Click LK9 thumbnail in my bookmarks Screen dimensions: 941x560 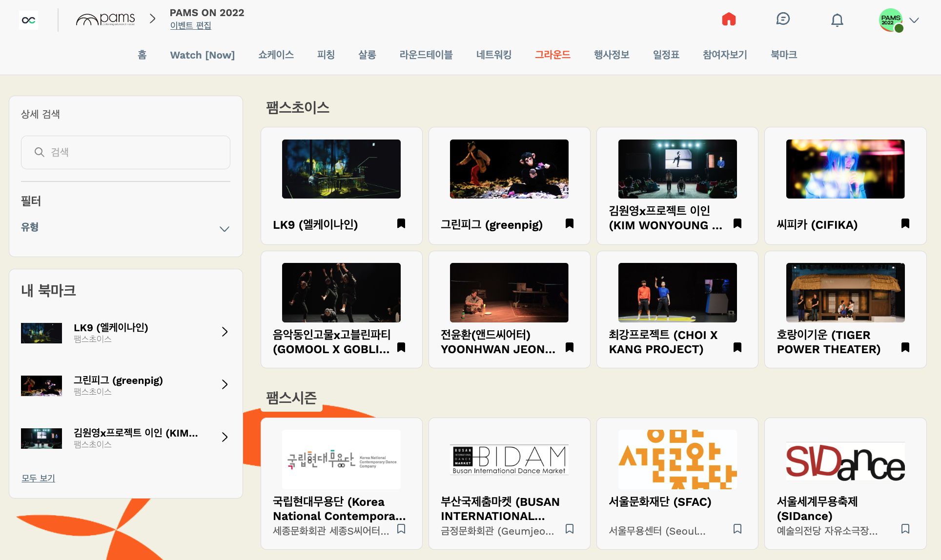coord(41,333)
